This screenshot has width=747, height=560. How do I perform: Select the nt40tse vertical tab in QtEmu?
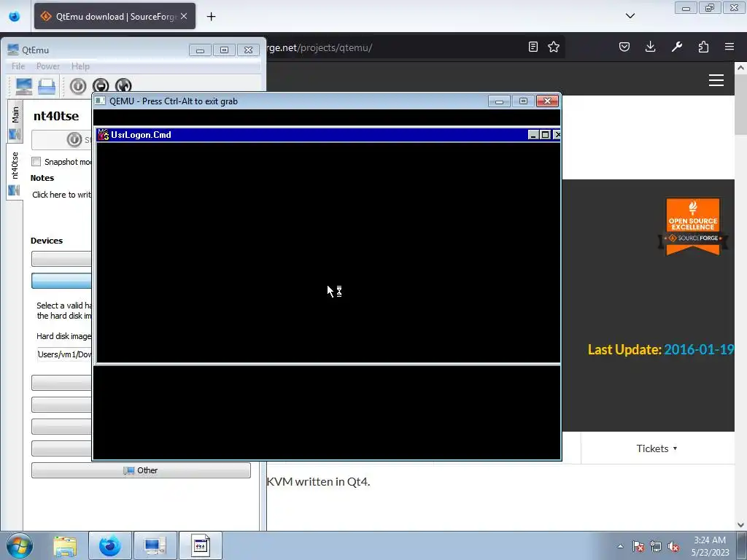click(15, 172)
